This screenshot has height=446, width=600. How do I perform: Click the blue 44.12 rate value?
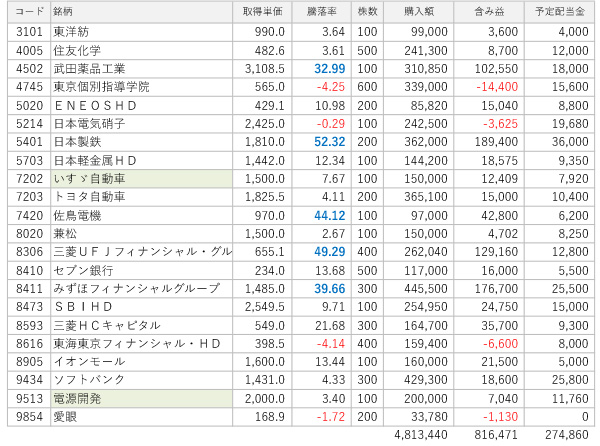tap(329, 216)
